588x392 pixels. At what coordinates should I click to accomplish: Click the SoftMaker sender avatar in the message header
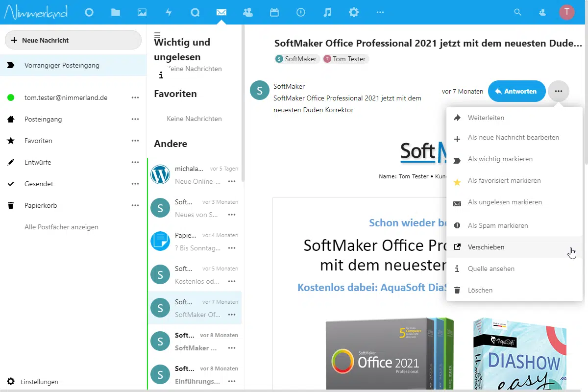coord(260,90)
